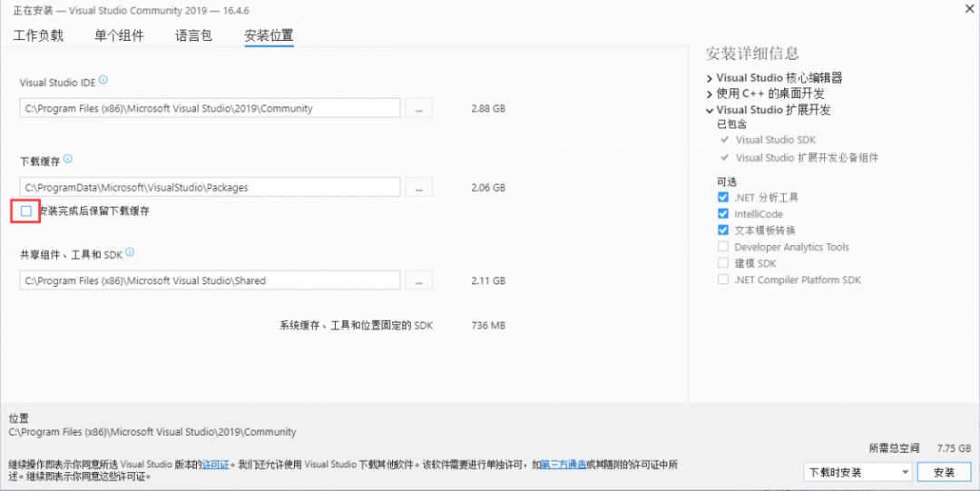Click the 2.11 GB size value
This screenshot has width=980, height=491.
pos(488,280)
